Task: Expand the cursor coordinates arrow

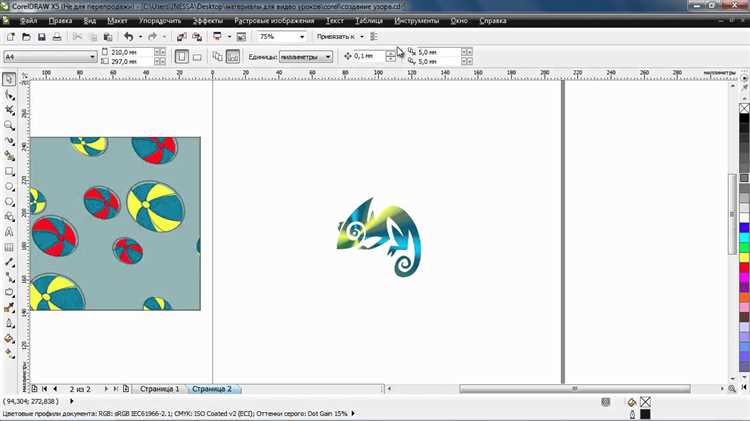Action: click(72, 401)
